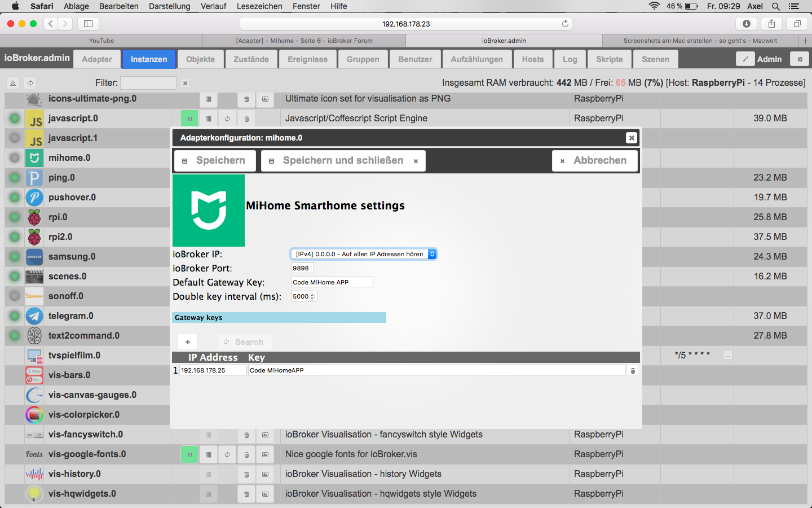812x508 pixels.
Task: Open Safari Lesezeichen menu
Action: 259,6
